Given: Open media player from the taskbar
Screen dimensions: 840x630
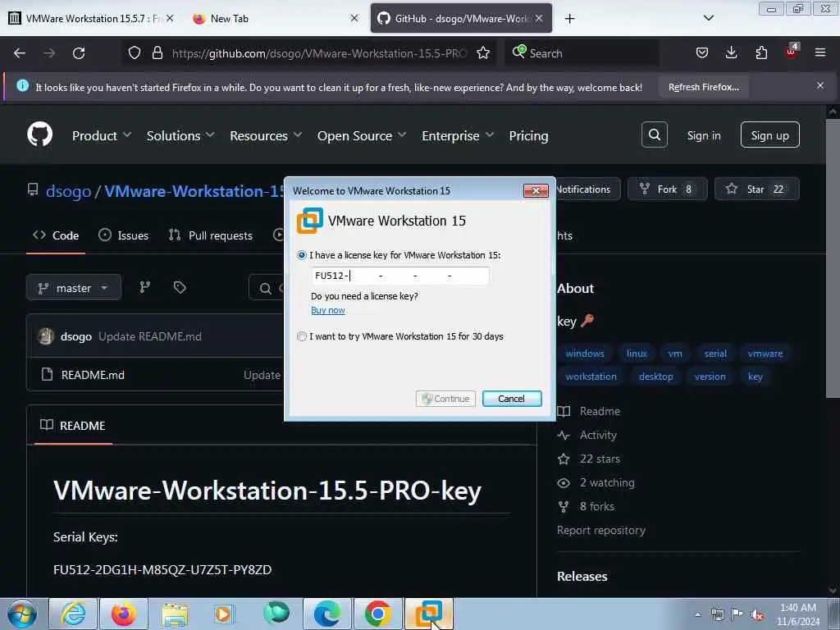Looking at the screenshot, I should click(x=226, y=614).
